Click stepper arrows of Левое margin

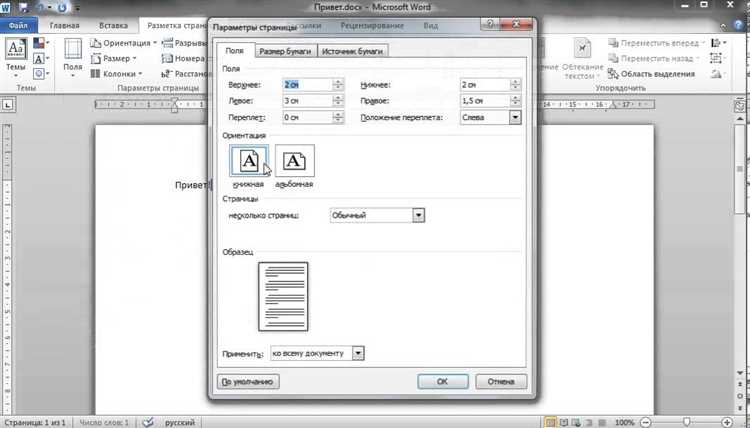pos(338,101)
